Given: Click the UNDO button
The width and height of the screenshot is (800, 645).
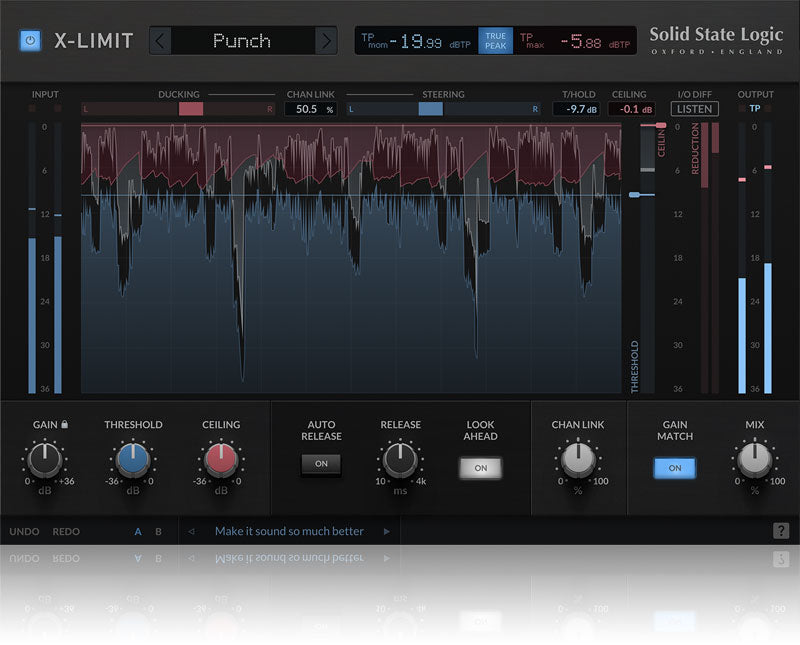Looking at the screenshot, I should pyautogui.click(x=24, y=532).
